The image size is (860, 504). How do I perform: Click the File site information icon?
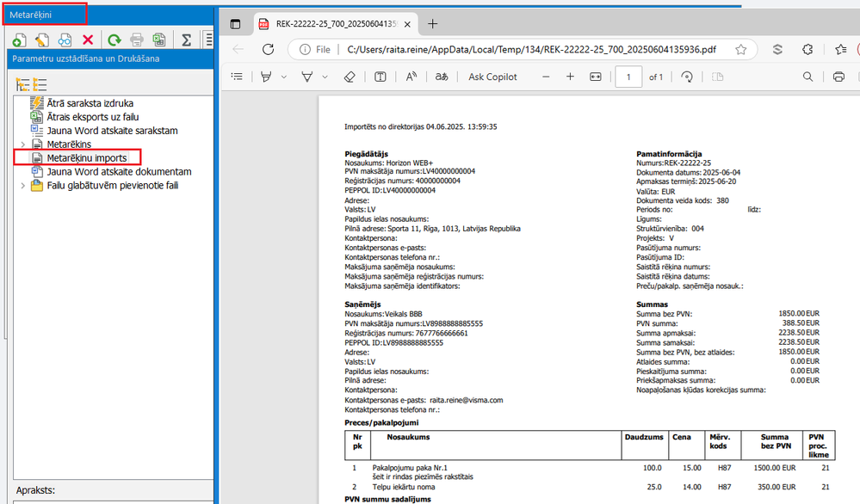pos(315,49)
